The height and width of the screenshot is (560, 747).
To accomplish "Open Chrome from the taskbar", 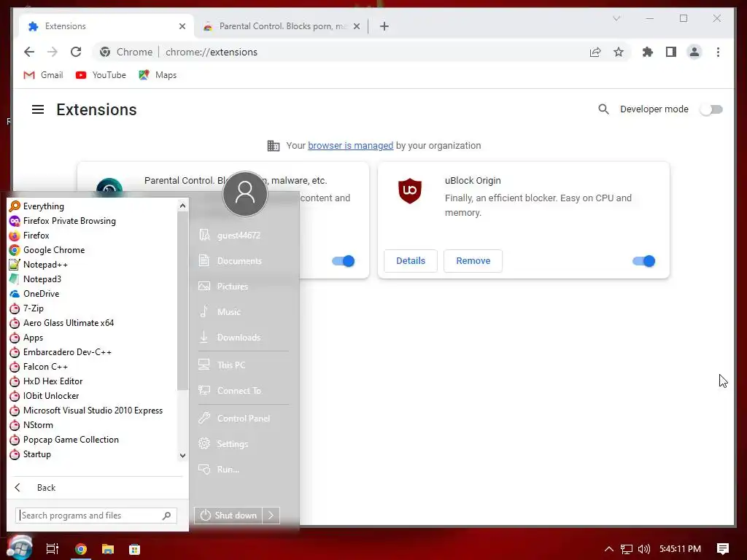I will [x=80, y=549].
